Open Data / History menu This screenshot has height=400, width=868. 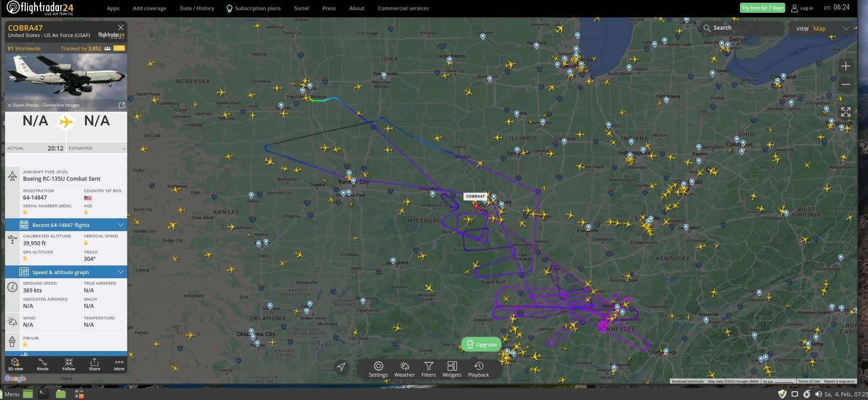(197, 8)
